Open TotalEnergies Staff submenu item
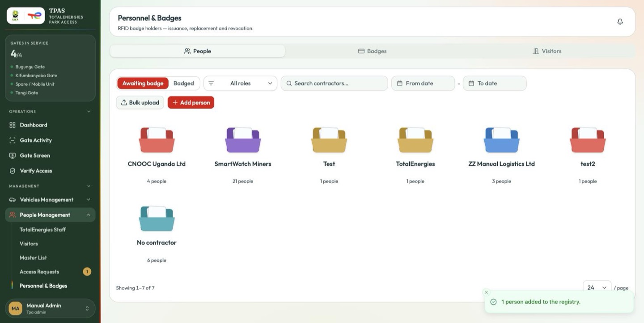The image size is (644, 323). (x=43, y=230)
